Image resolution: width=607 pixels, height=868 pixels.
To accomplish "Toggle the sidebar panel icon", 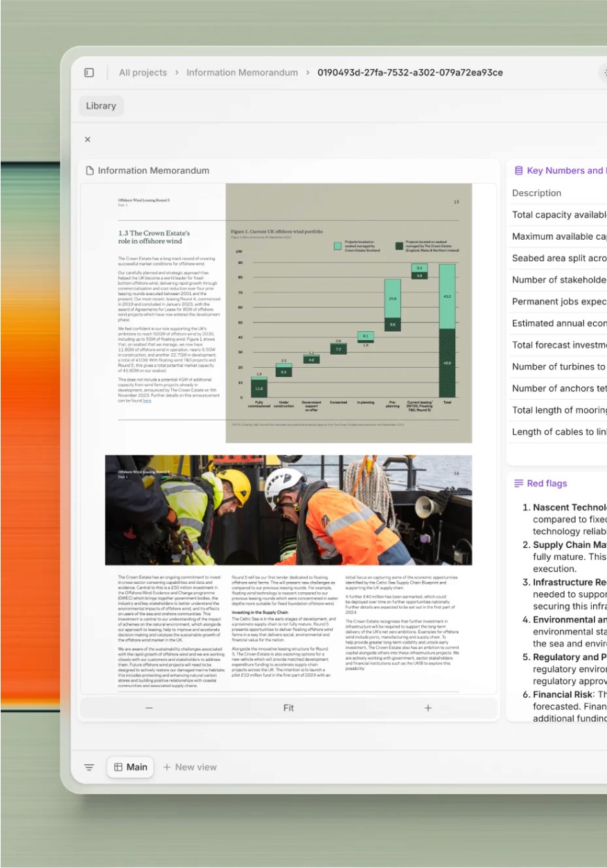I will point(89,73).
